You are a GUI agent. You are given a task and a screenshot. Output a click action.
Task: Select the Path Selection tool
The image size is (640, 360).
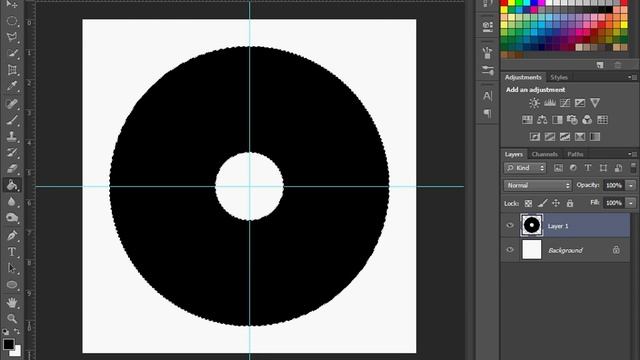(12, 268)
